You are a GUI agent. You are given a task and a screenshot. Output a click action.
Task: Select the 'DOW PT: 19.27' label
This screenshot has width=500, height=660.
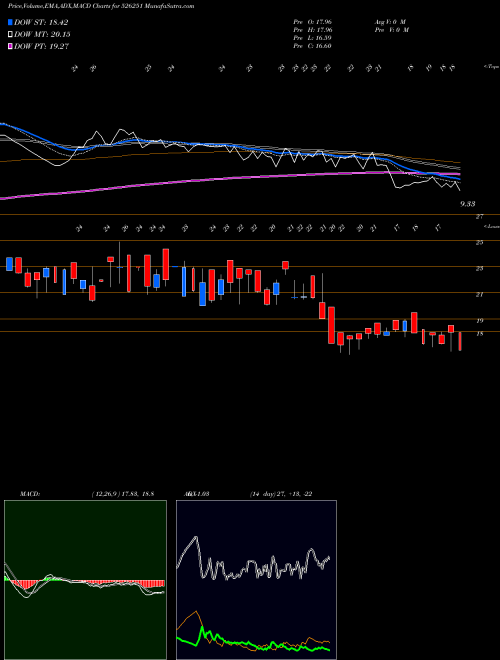(42, 46)
